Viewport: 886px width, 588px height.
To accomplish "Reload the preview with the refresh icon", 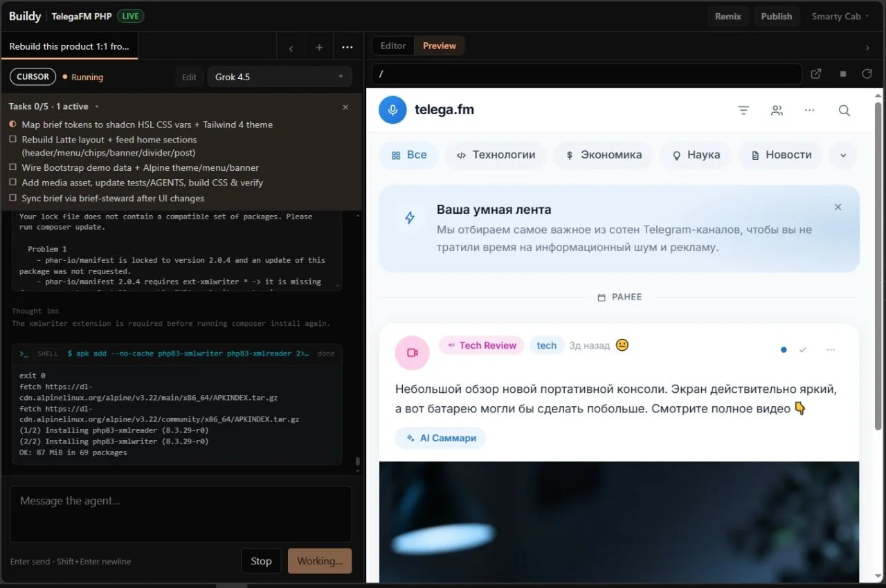I will [x=867, y=74].
